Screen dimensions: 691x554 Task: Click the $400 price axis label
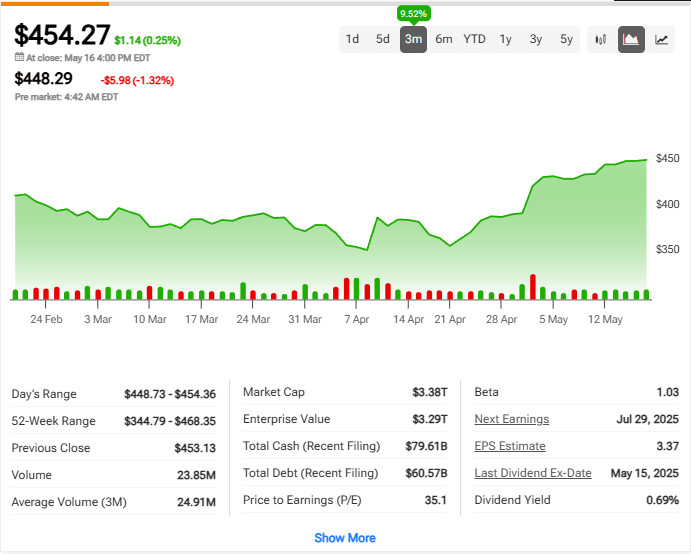(x=667, y=204)
